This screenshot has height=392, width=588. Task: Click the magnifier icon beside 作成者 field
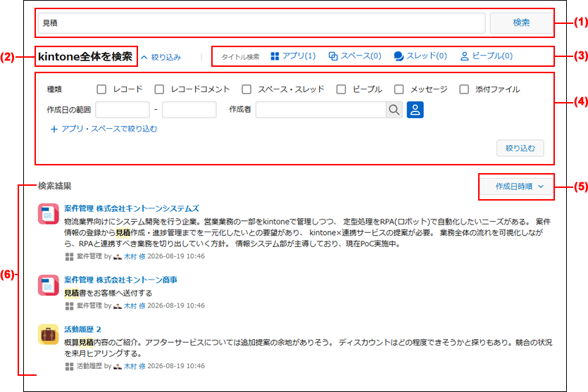394,110
